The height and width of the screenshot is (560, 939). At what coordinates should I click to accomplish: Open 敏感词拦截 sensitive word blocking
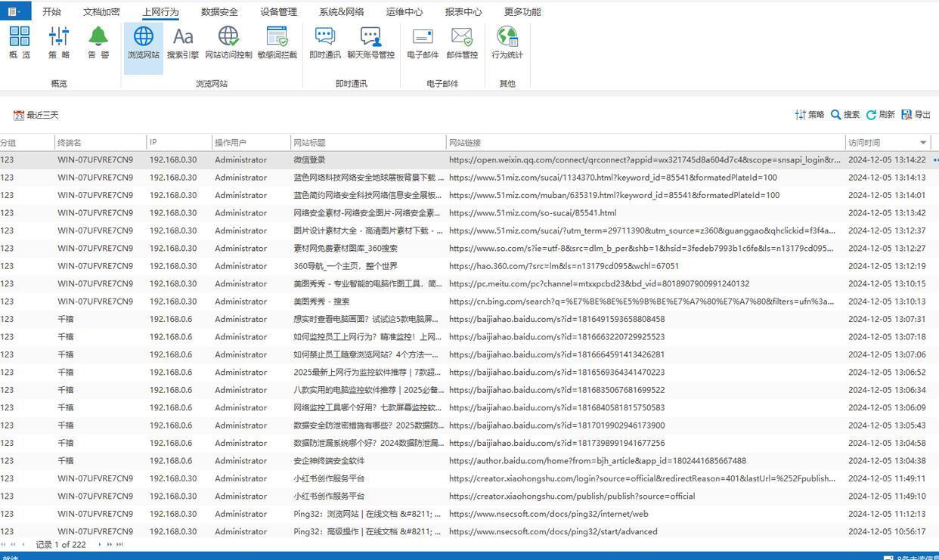277,42
